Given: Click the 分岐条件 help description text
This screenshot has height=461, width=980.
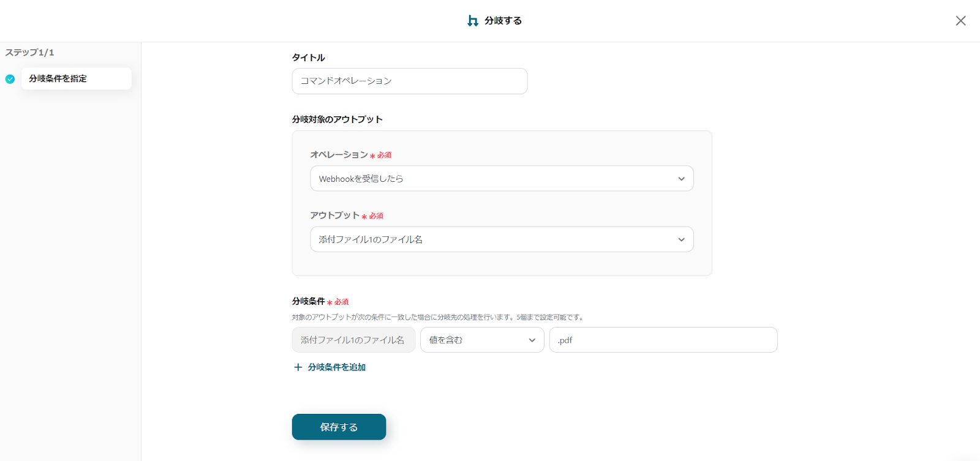Looking at the screenshot, I should tap(438, 317).
